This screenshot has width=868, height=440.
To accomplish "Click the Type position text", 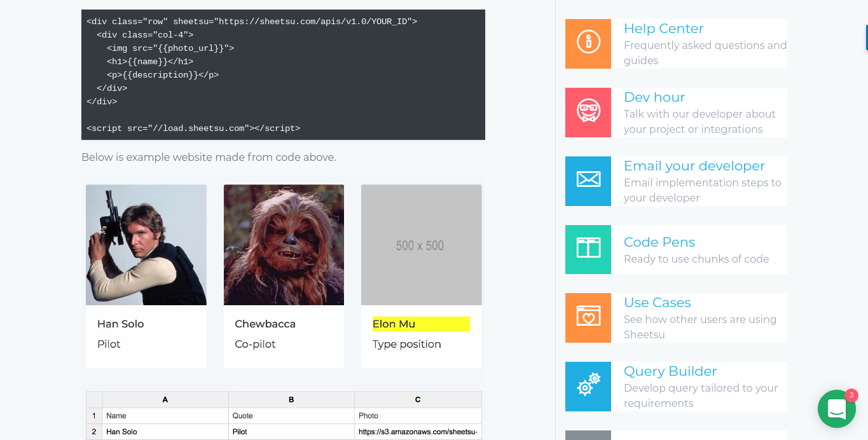I will [407, 344].
